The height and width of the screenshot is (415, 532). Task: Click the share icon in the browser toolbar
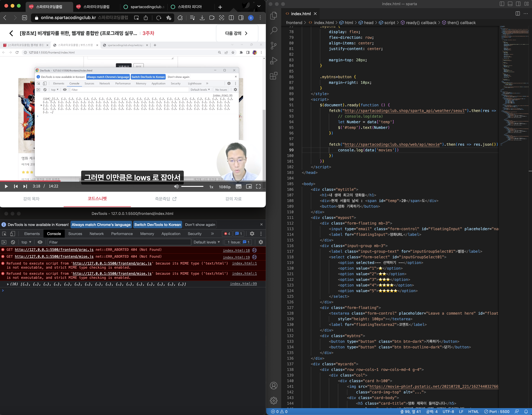(x=146, y=18)
